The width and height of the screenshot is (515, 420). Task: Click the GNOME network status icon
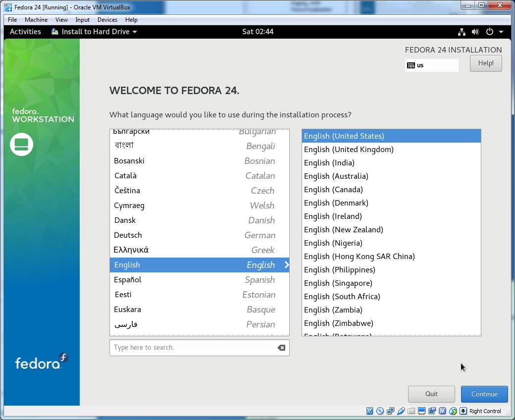(x=462, y=32)
